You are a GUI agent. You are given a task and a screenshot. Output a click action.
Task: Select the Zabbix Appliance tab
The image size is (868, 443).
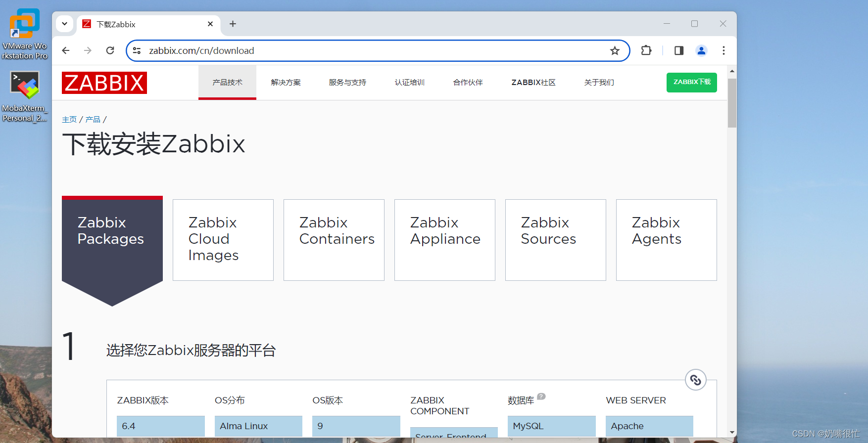pyautogui.click(x=445, y=240)
